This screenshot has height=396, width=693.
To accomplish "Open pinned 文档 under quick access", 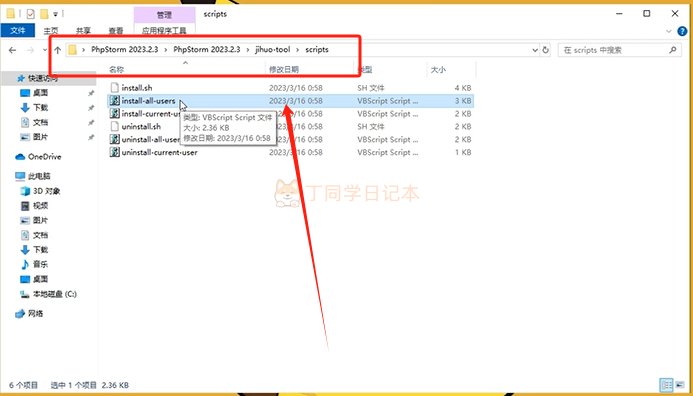I will [40, 122].
